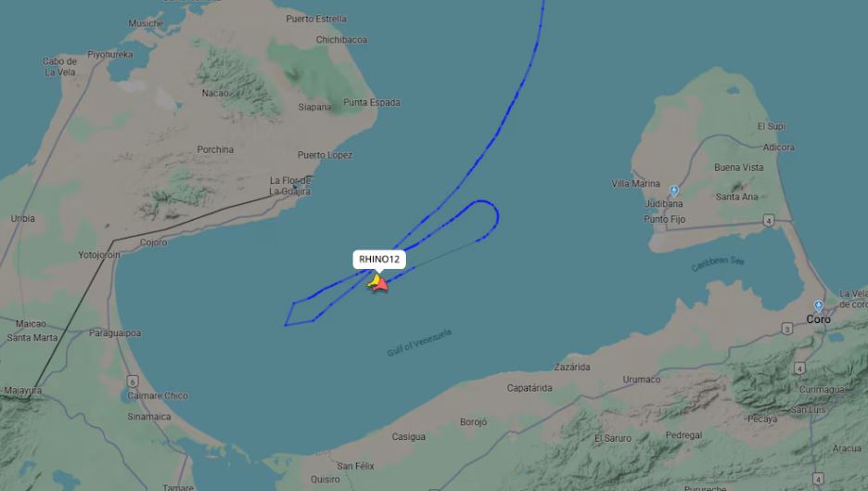The width and height of the screenshot is (868, 491).
Task: Click the airport pin near Judibana
Action: [x=673, y=190]
